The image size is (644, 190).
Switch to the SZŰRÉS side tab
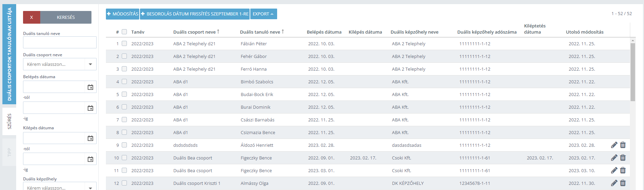(x=9, y=121)
